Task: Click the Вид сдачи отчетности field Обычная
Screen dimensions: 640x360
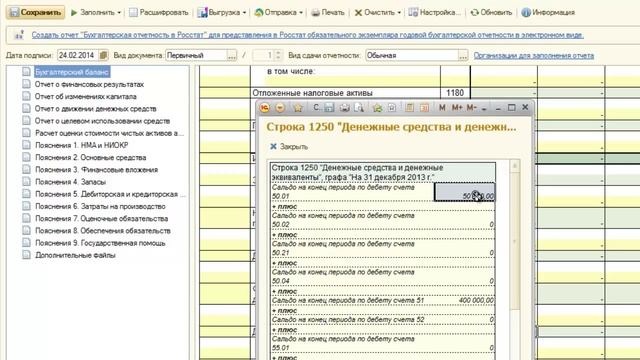Action: coord(411,55)
